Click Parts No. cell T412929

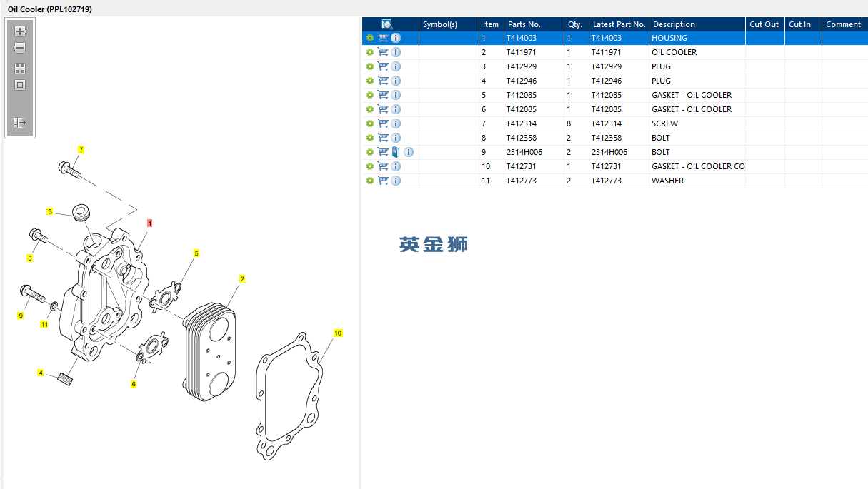coord(534,66)
